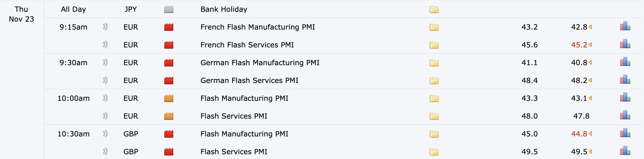The width and height of the screenshot is (644, 159).
Task: Click the French Flash Services PMI event name
Action: 247,45
